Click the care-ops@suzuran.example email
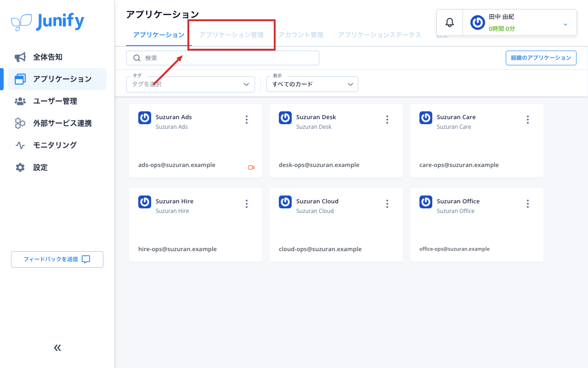The width and height of the screenshot is (588, 368). coord(459,165)
